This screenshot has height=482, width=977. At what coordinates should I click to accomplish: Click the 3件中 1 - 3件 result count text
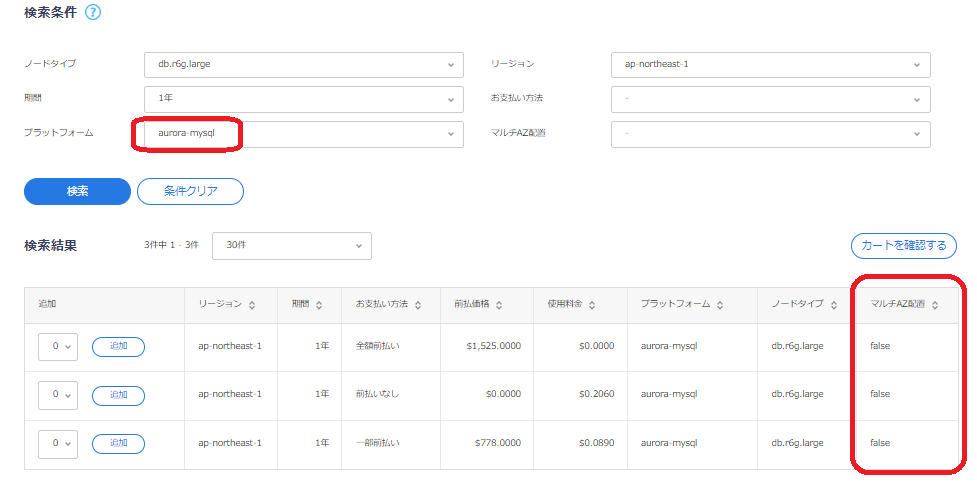tap(171, 245)
